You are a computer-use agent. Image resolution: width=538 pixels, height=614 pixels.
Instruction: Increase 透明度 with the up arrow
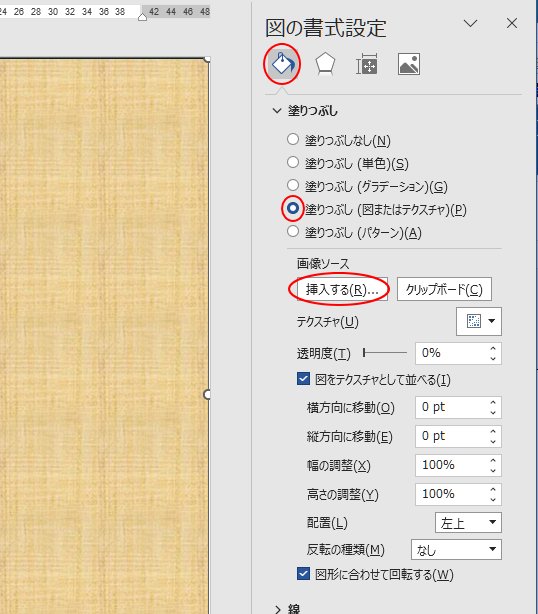tap(493, 348)
